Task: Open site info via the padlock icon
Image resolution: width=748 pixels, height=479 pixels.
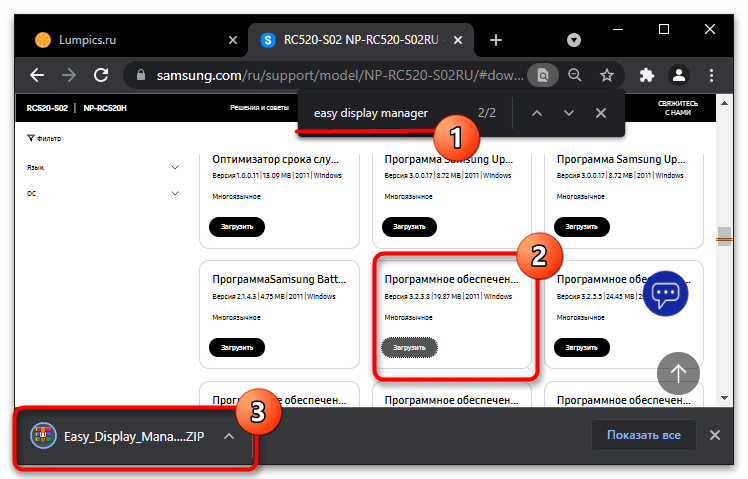Action: tap(140, 75)
